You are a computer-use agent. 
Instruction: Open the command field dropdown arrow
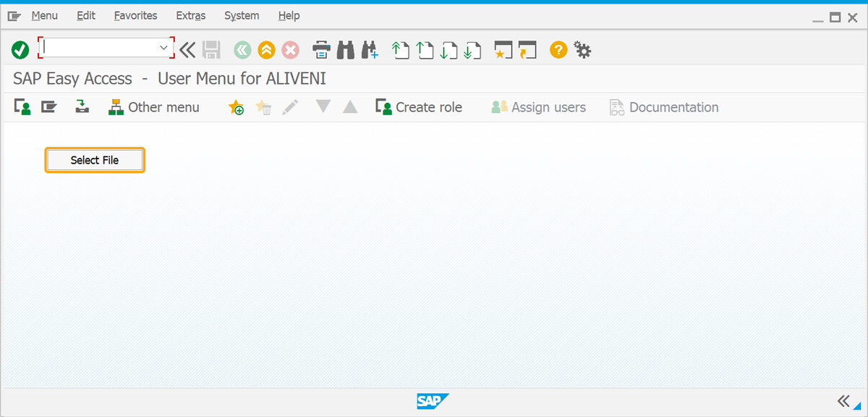coord(163,48)
